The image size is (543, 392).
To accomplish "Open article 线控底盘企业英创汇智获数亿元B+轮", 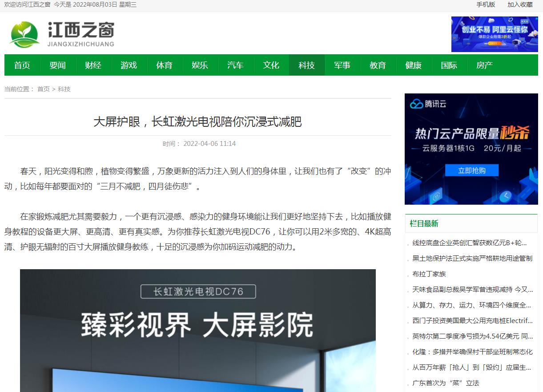I will click(x=470, y=242).
